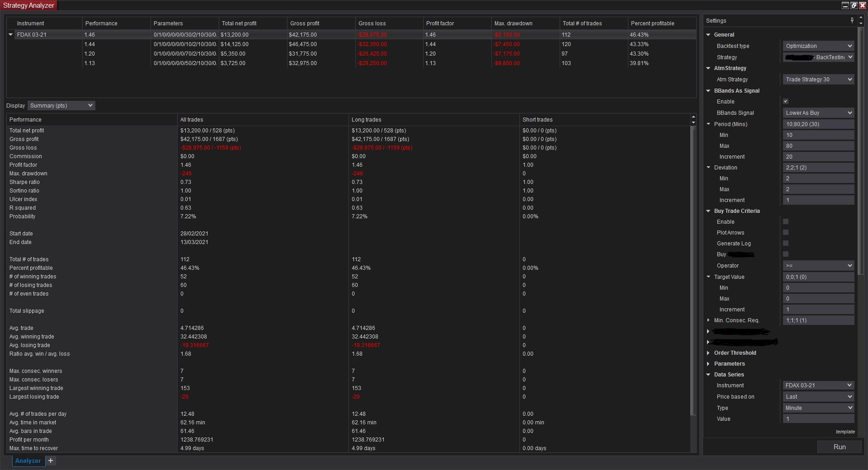868x470 pixels.
Task: Switch to the Analyzer tab
Action: point(28,461)
